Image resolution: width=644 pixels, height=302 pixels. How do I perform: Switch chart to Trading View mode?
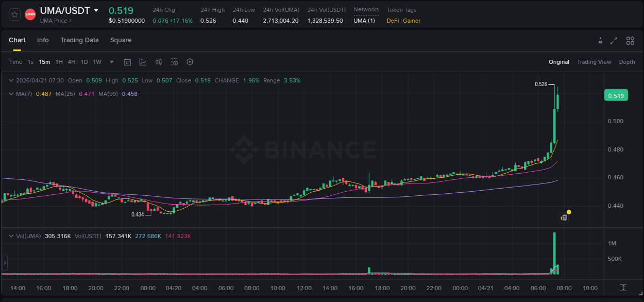(x=594, y=62)
